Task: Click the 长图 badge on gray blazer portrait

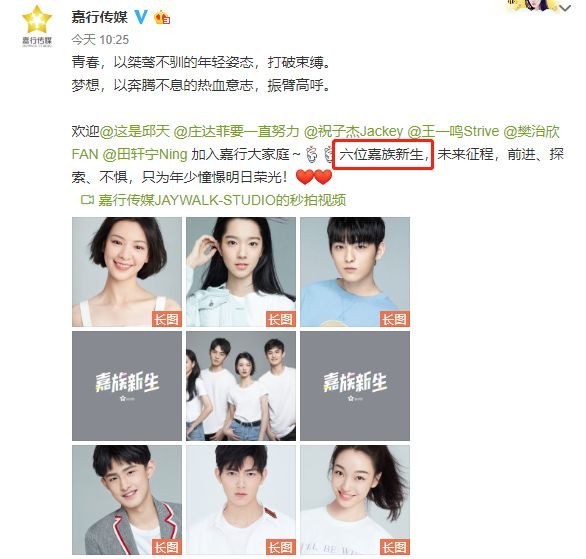Action: click(x=167, y=547)
